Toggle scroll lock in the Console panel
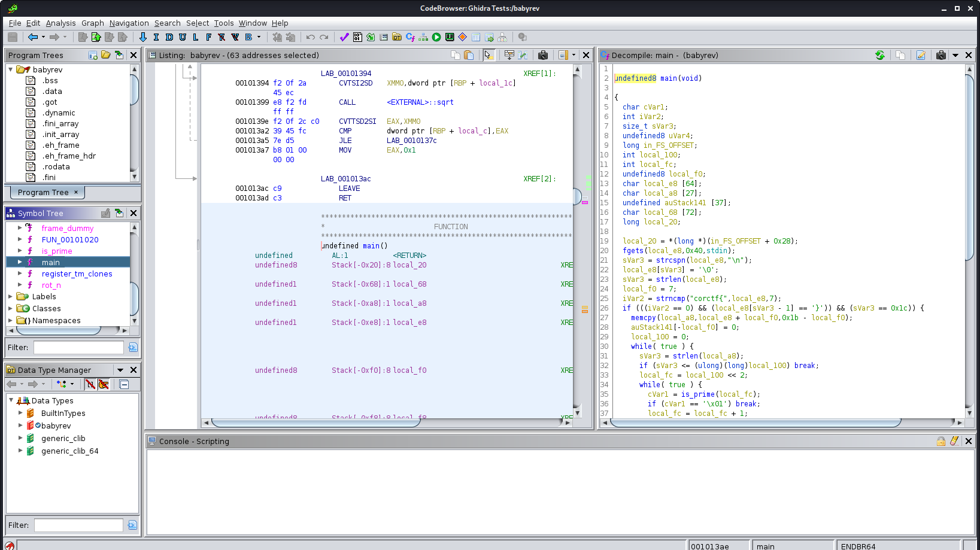The height and width of the screenshot is (550, 980). tap(941, 441)
